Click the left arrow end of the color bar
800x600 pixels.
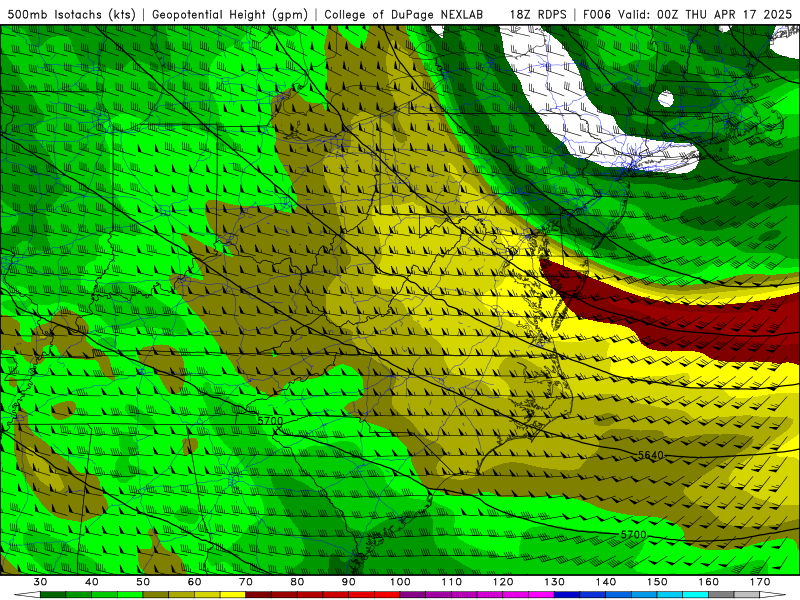pos(27,595)
